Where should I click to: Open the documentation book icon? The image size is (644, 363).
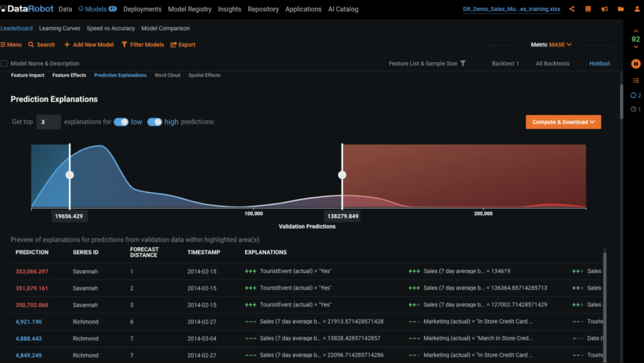(x=588, y=9)
